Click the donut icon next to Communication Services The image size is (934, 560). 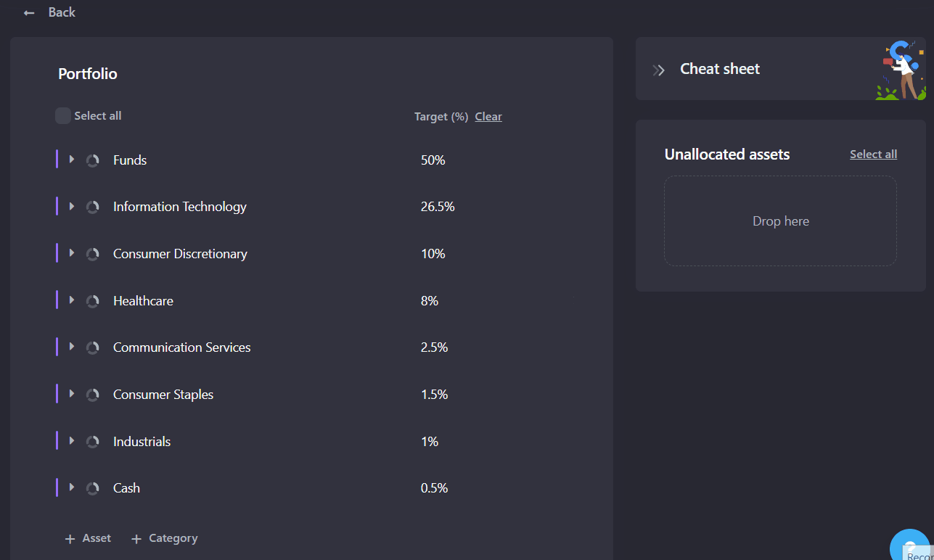[92, 347]
